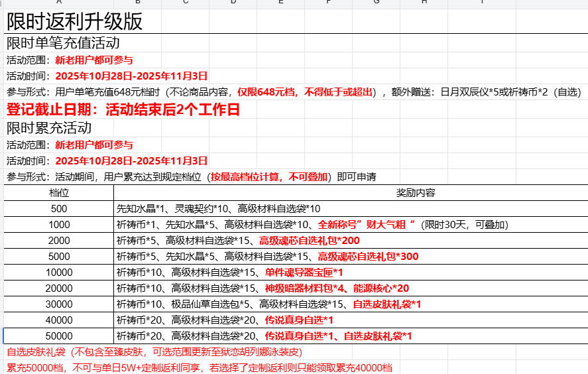Click the 50000 tier cell

tap(59, 336)
